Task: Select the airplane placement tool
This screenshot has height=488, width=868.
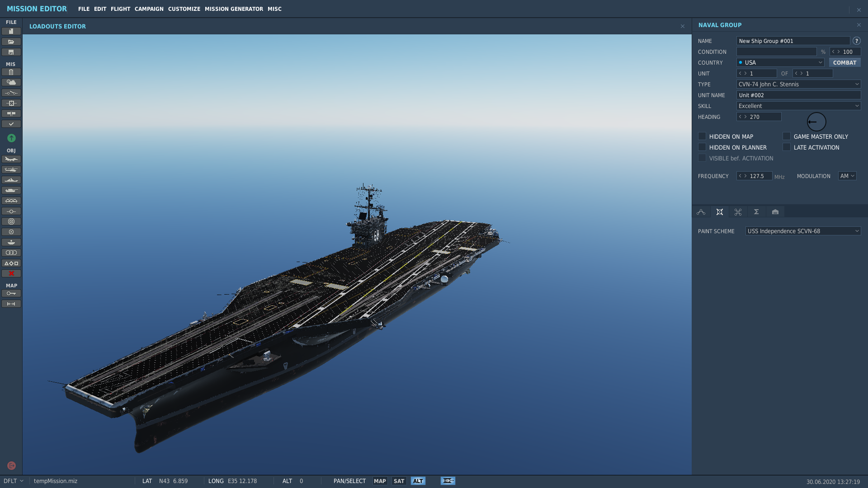Action: (x=11, y=159)
